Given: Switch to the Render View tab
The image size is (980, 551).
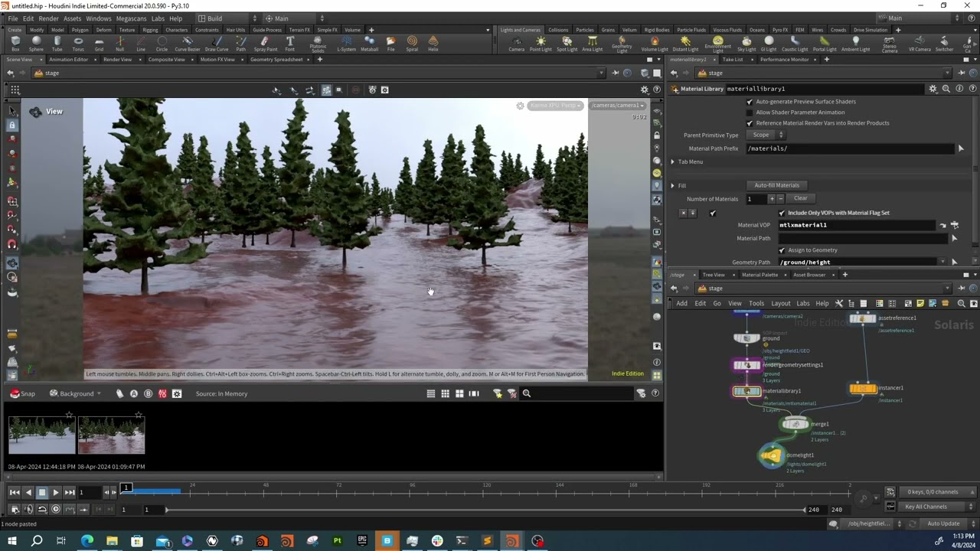Looking at the screenshot, I should pos(117,59).
